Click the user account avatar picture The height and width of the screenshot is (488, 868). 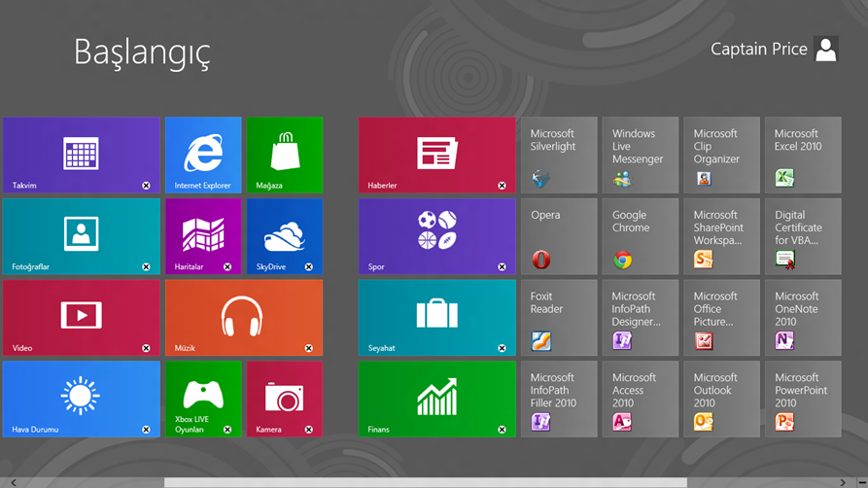(826, 50)
